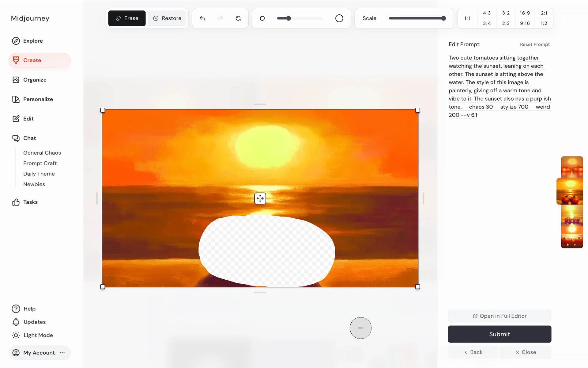Viewport: 588px width, 368px height.
Task: Select the top tomato thumbnail on right
Action: (572, 167)
